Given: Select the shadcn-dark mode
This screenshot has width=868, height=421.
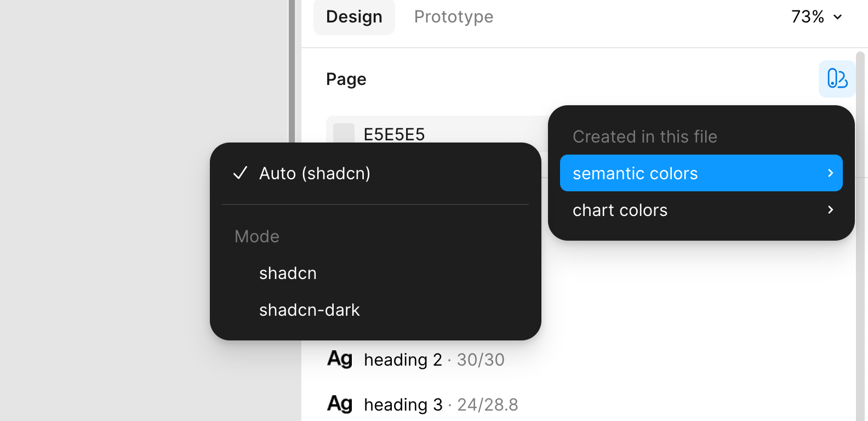Looking at the screenshot, I should pyautogui.click(x=309, y=310).
